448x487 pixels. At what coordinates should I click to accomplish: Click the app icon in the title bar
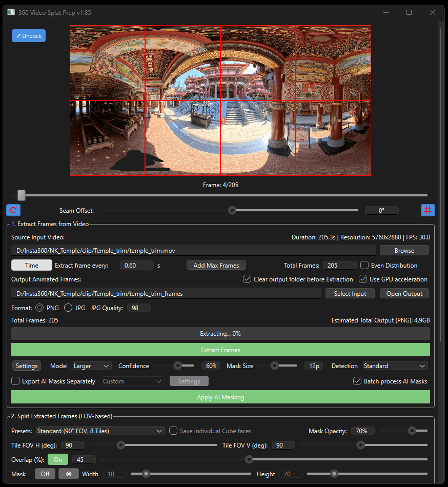[x=11, y=12]
